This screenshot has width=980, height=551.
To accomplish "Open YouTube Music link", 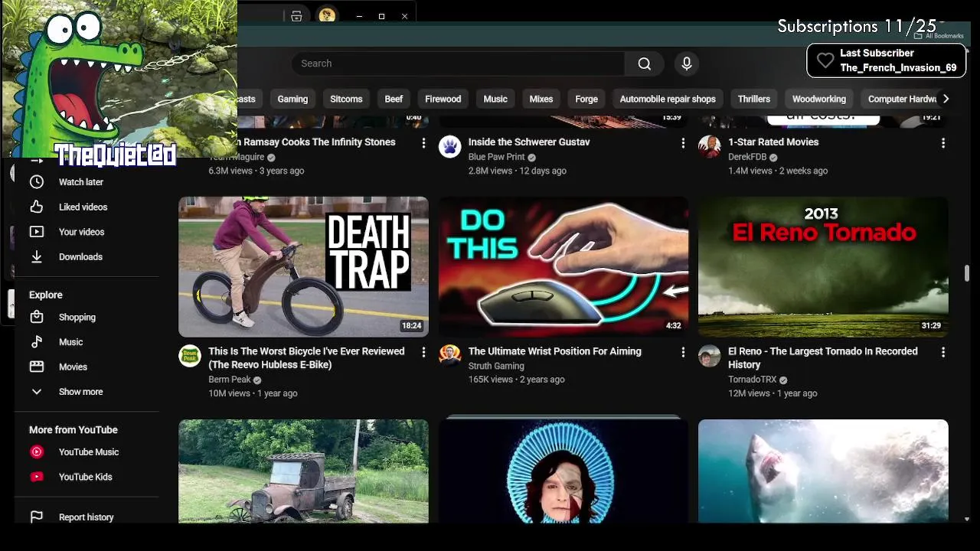I will [88, 452].
